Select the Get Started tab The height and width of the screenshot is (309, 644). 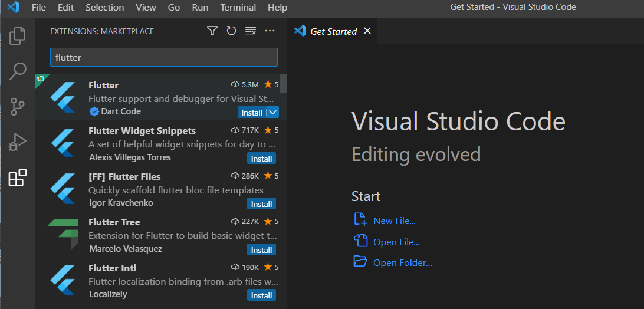[333, 31]
